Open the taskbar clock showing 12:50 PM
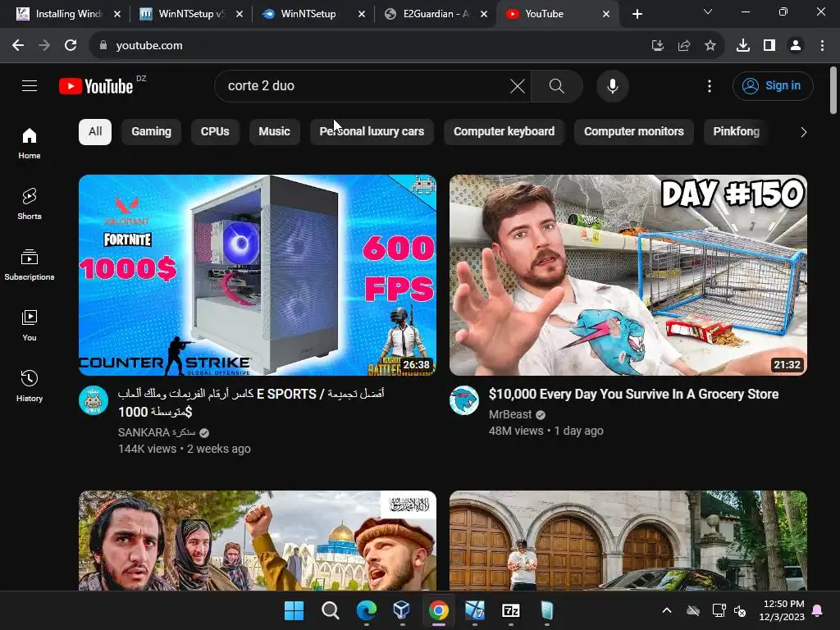This screenshot has width=840, height=630. pos(782,610)
